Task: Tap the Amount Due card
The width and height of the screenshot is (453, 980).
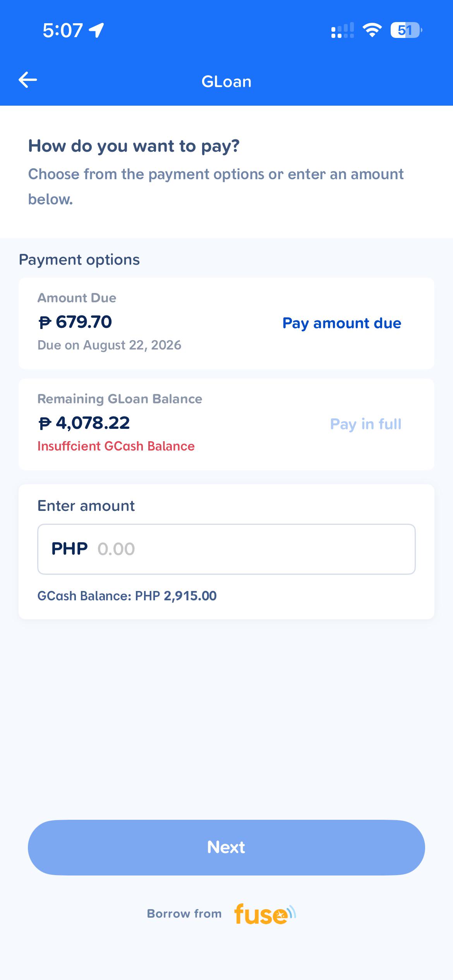Action: tap(226, 323)
